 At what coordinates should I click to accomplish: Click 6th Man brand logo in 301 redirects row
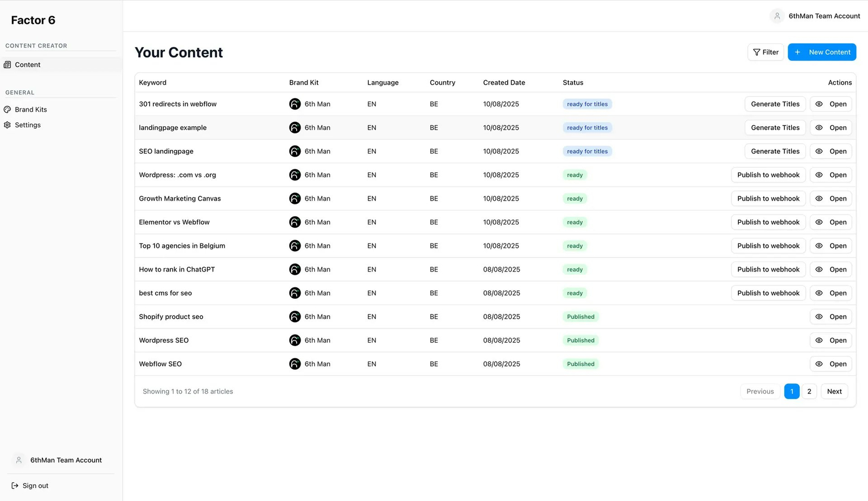click(x=295, y=104)
